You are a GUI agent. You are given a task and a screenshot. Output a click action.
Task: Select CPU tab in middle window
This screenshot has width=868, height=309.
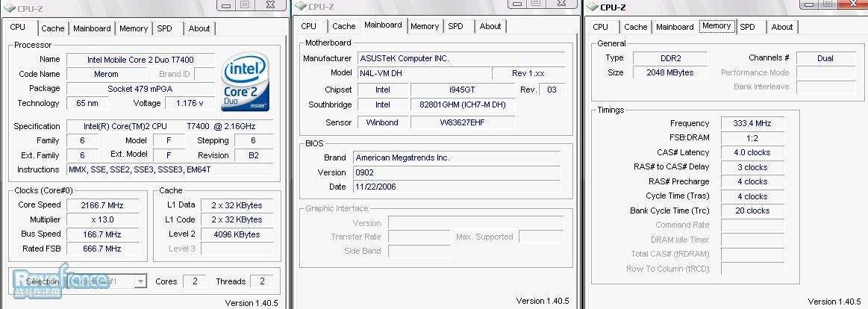[x=309, y=26]
